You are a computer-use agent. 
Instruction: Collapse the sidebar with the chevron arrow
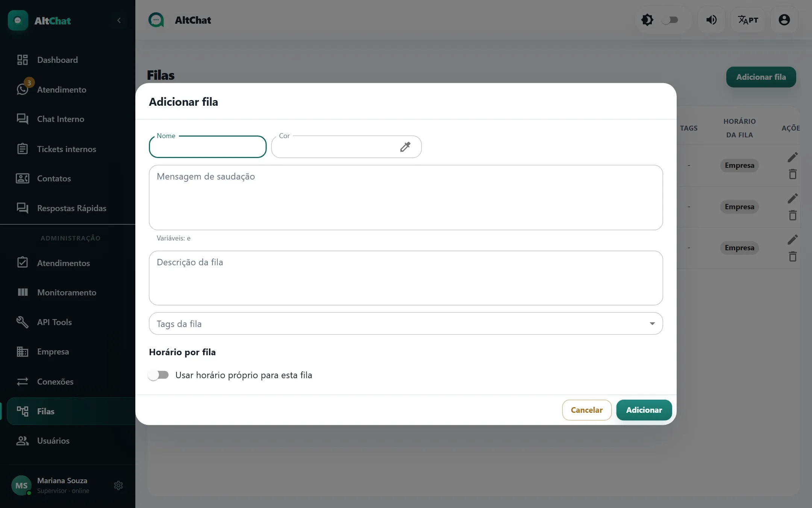[119, 20]
